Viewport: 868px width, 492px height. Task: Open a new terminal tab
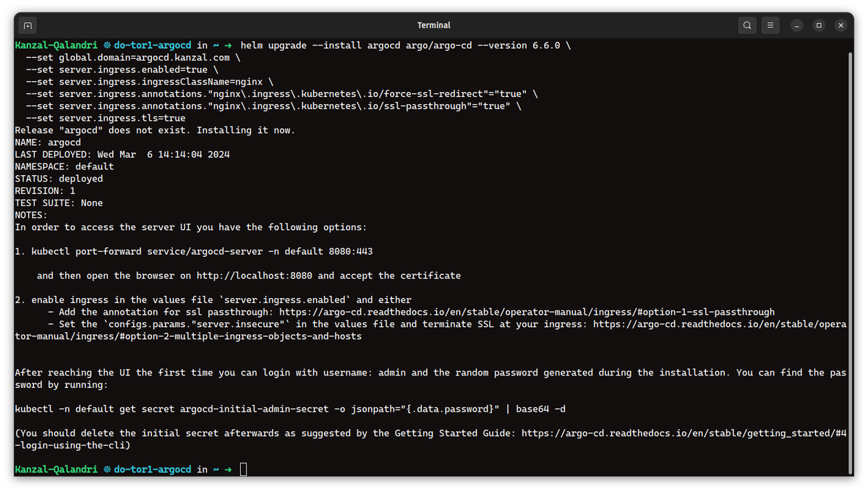coord(27,25)
